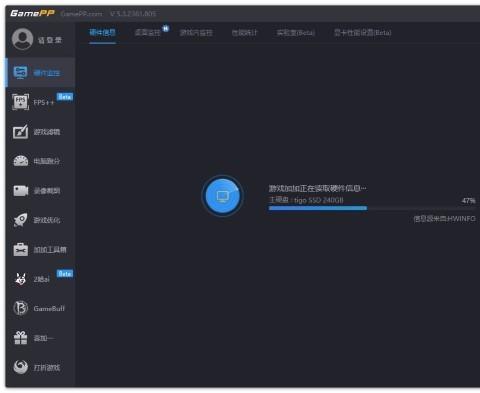Open the game filter brush icon
The width and height of the screenshot is (480, 393).
(x=20, y=132)
